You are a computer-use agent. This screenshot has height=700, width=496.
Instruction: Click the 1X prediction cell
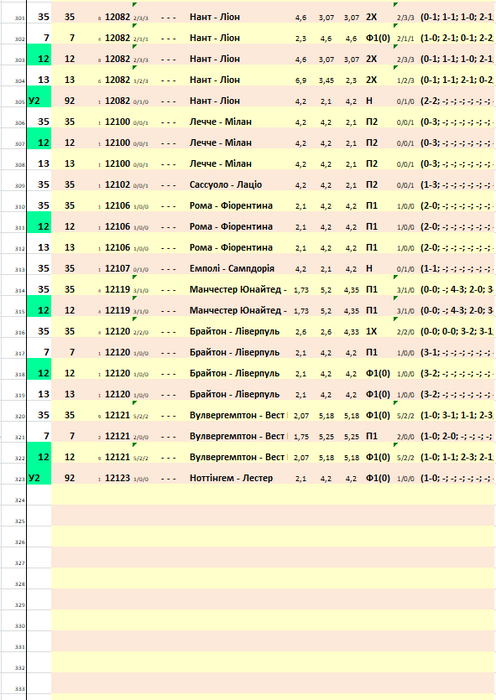371,332
